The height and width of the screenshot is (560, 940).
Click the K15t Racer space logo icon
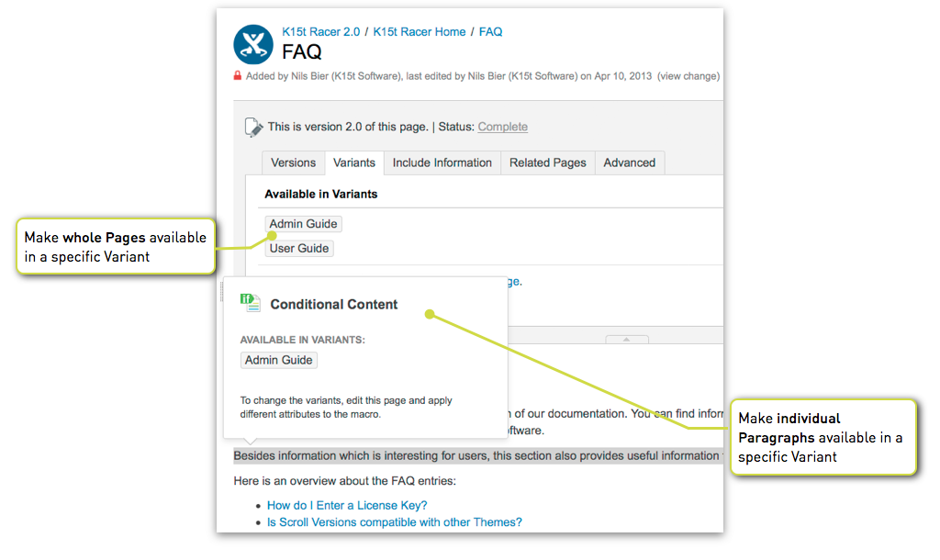(253, 44)
